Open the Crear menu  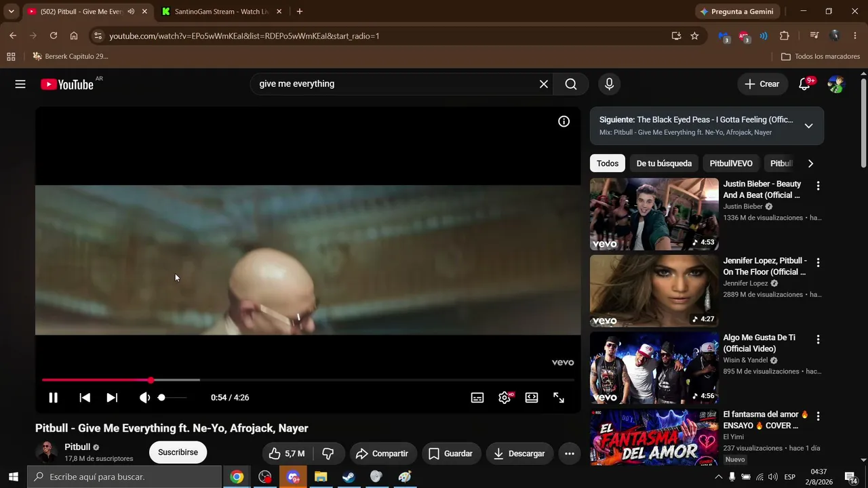tap(762, 84)
